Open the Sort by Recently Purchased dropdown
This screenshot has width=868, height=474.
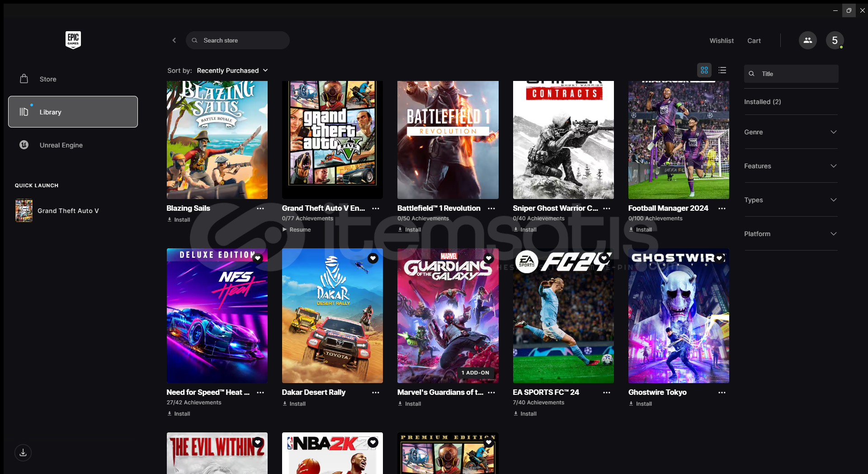(232, 71)
